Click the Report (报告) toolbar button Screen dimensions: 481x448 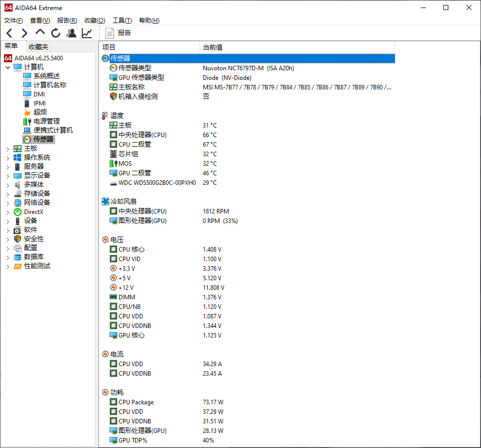(x=118, y=33)
